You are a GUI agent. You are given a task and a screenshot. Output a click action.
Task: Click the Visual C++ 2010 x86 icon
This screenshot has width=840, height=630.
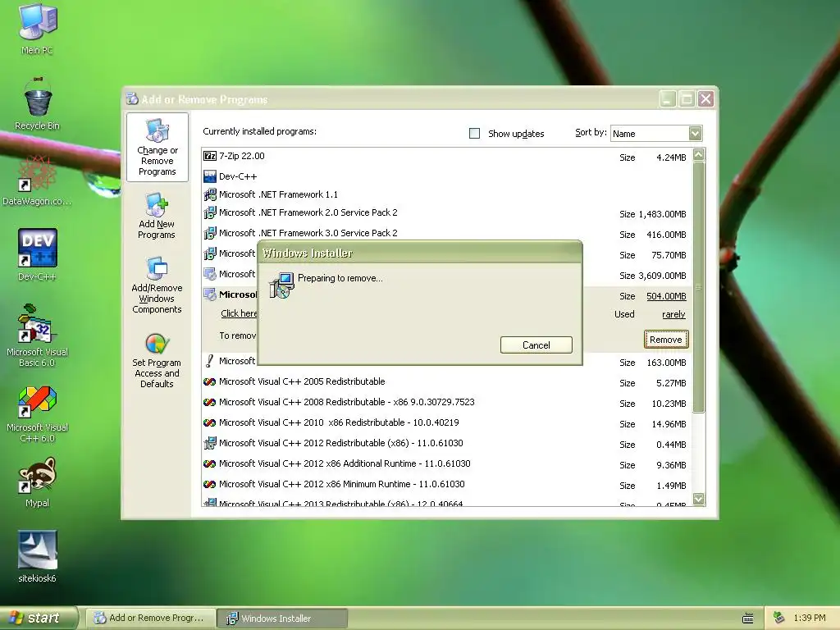click(x=209, y=422)
